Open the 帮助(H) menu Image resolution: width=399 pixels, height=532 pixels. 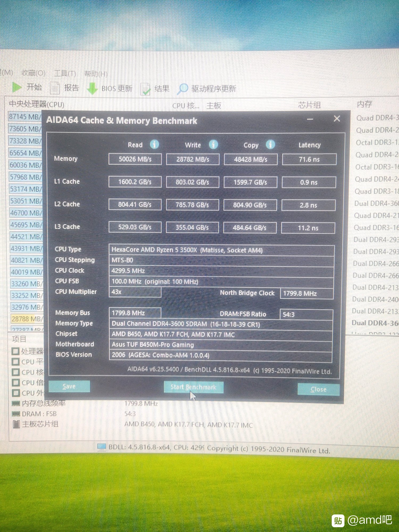coord(96,74)
